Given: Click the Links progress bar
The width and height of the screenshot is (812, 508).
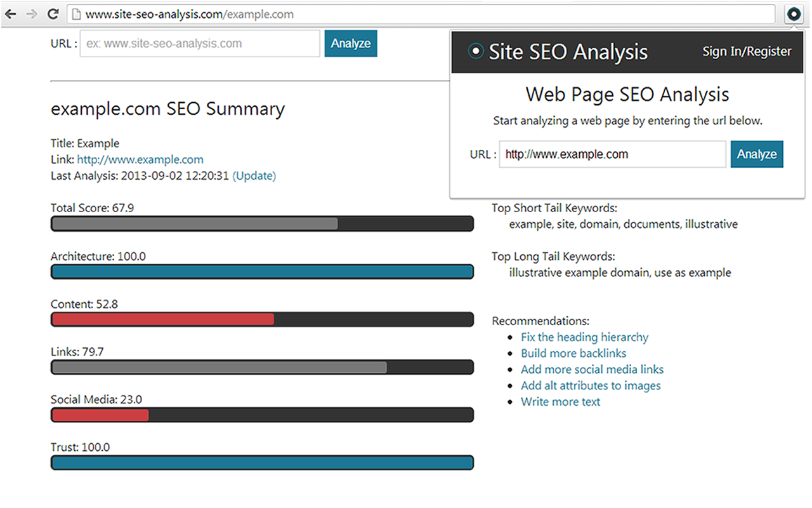Looking at the screenshot, I should tap(262, 367).
